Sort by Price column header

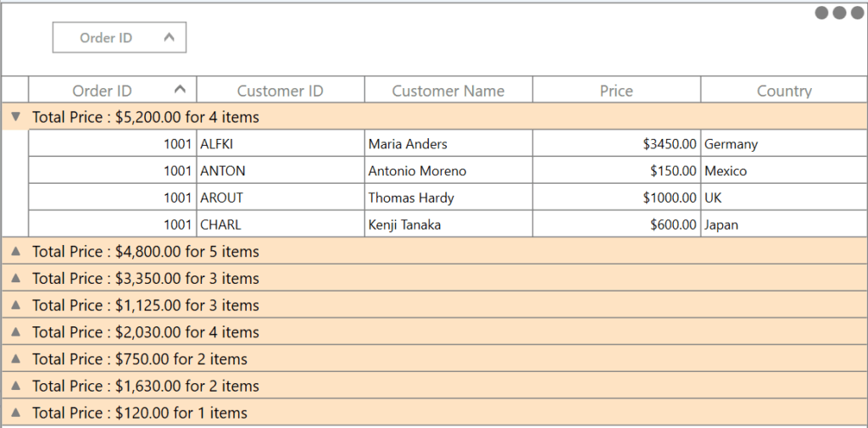click(616, 91)
